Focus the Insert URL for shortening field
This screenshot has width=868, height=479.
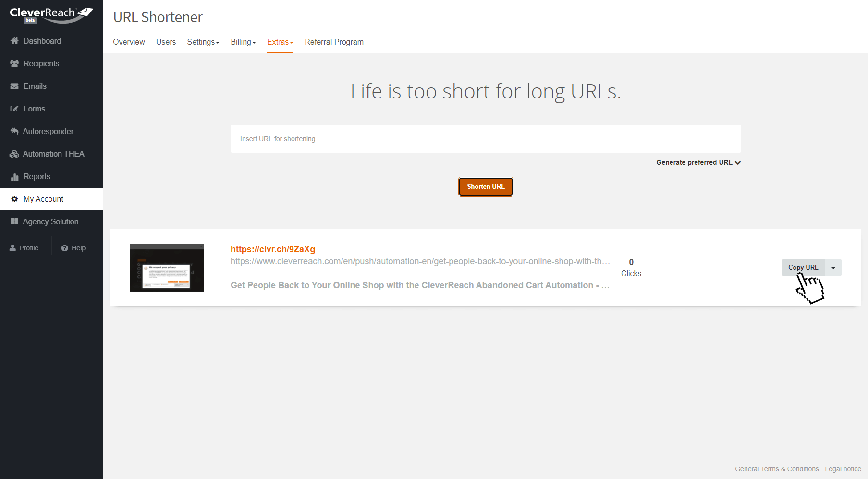click(486, 139)
